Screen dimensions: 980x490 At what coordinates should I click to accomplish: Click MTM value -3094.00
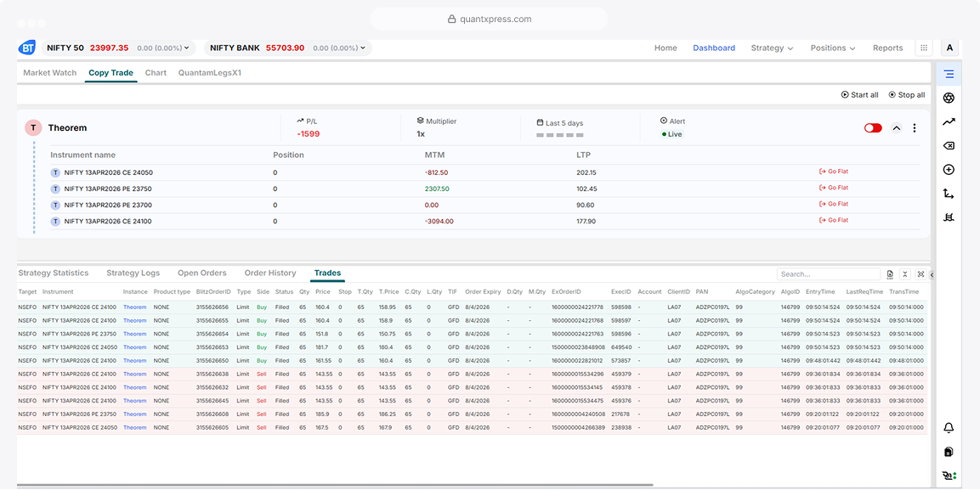click(439, 221)
